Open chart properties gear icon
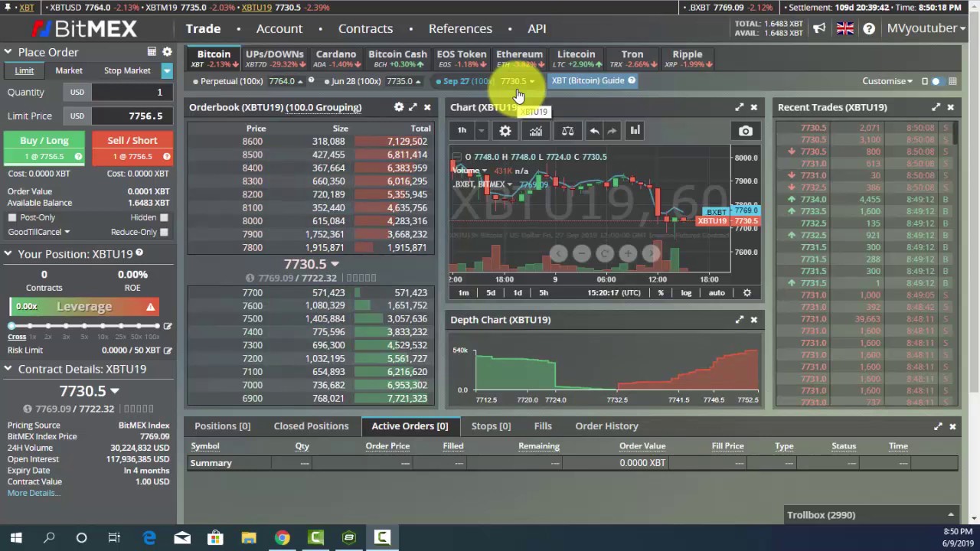 [x=505, y=131]
